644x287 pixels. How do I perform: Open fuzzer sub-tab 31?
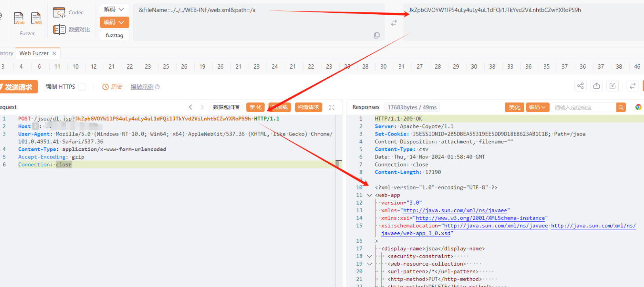click(402, 67)
